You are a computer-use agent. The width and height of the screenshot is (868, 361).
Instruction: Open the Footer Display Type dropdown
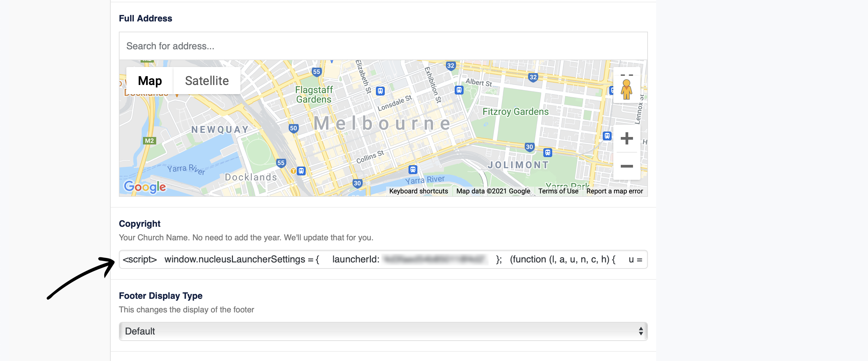point(383,331)
